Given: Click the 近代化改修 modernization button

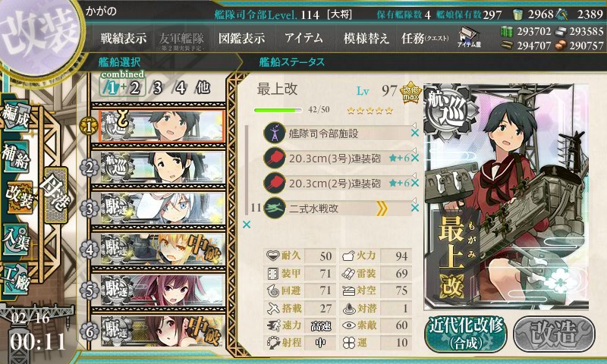Looking at the screenshot, I should [x=466, y=334].
